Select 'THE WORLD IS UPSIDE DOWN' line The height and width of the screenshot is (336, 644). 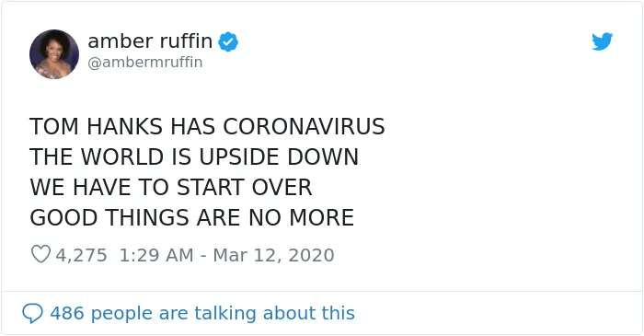pos(194,156)
